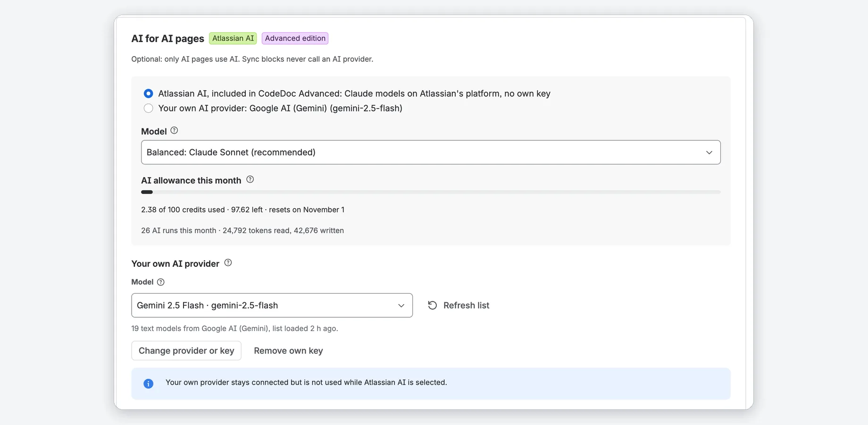The image size is (868, 425).
Task: Open the Balanced: Claude Sonnet model dropdown
Action: point(431,152)
